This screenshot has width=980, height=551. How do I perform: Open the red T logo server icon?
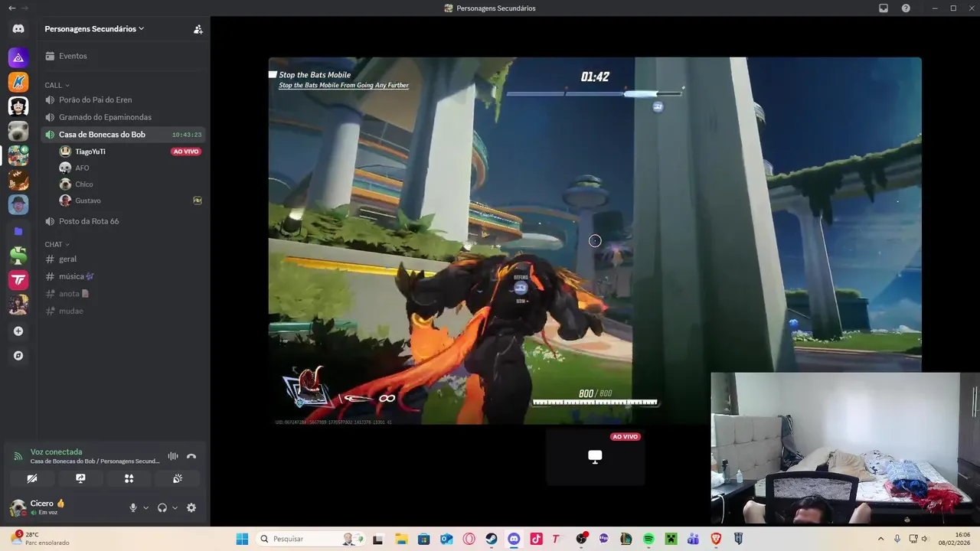tap(18, 280)
